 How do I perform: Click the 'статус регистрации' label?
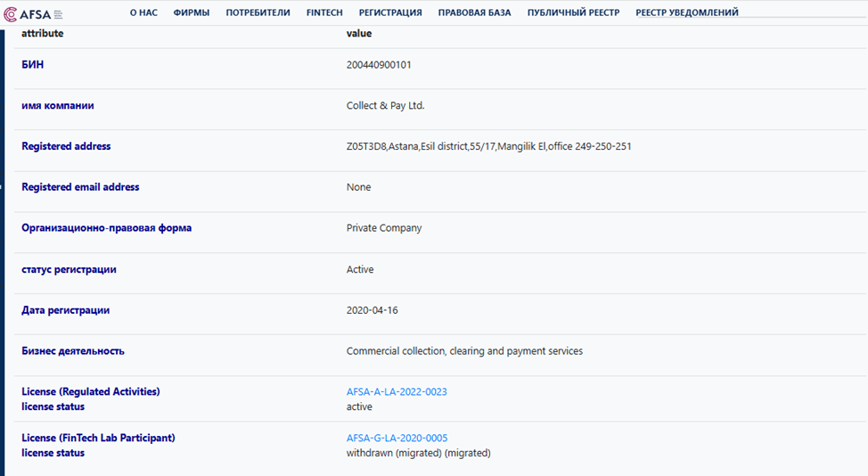coord(69,269)
